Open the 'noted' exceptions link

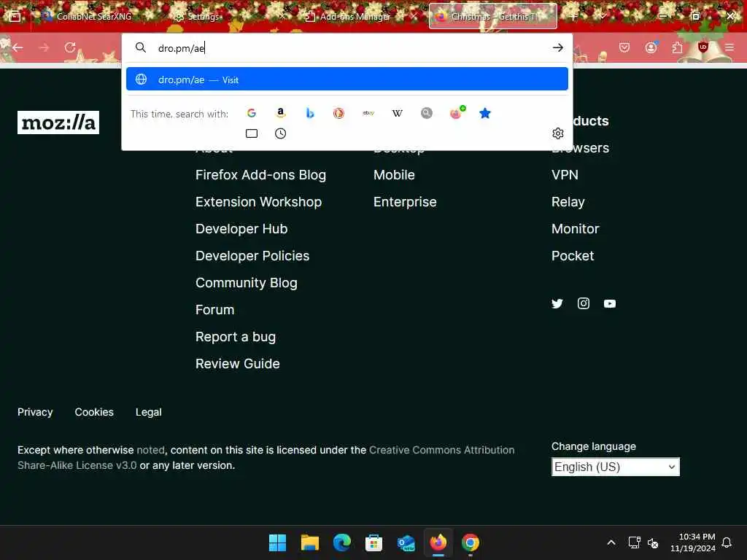click(150, 450)
